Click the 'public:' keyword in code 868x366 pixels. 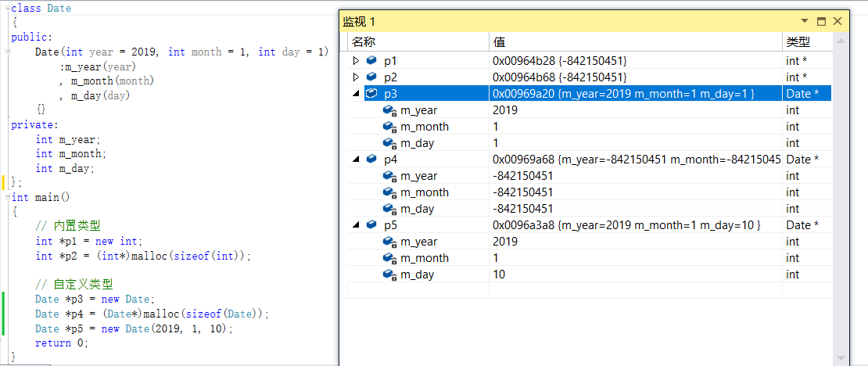pyautogui.click(x=31, y=38)
